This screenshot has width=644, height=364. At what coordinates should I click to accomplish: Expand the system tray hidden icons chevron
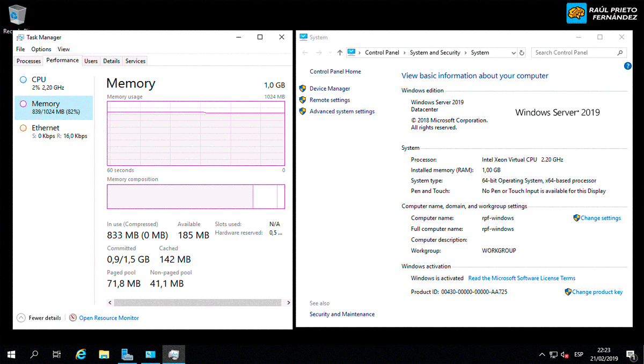(x=541, y=354)
